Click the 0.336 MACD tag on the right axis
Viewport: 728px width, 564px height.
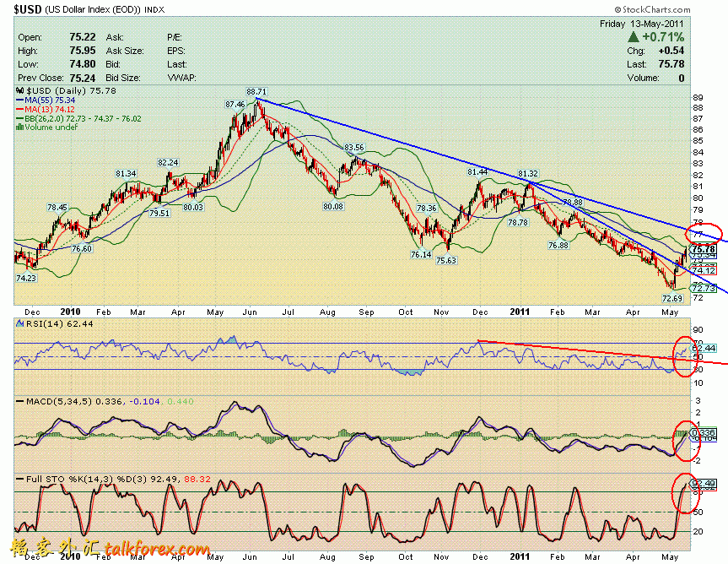click(704, 432)
